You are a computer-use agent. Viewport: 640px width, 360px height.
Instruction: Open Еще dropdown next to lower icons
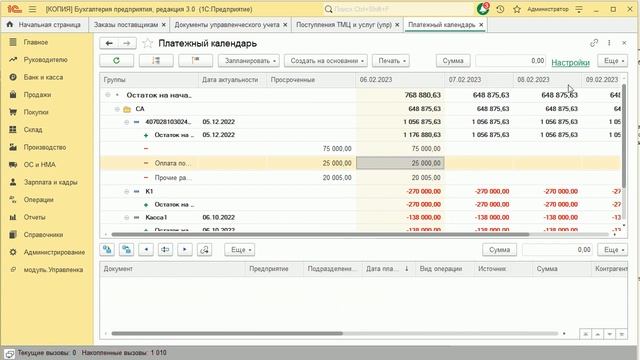coord(240,249)
